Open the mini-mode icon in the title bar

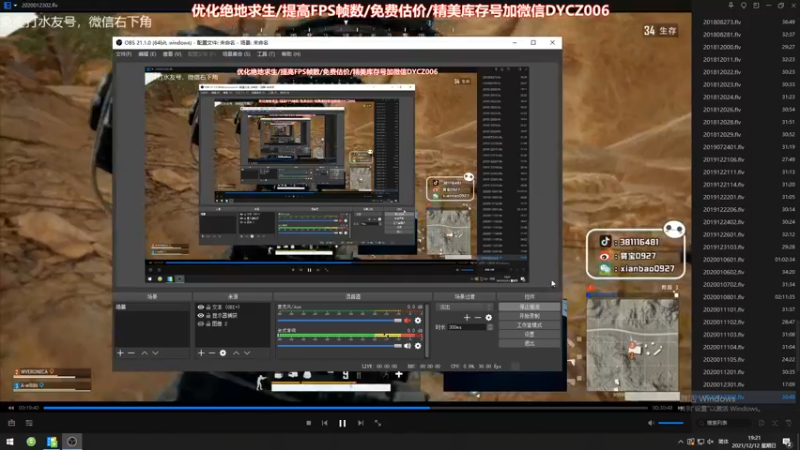pyautogui.click(x=756, y=5)
